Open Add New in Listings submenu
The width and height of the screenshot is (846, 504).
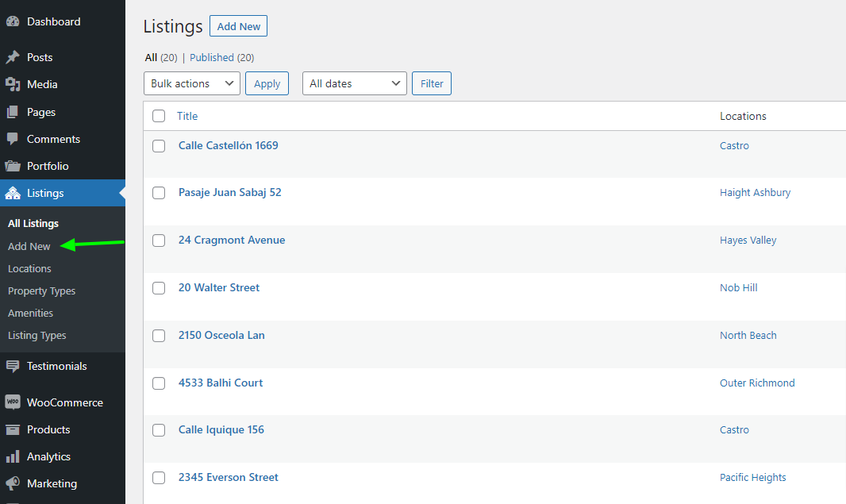29,246
